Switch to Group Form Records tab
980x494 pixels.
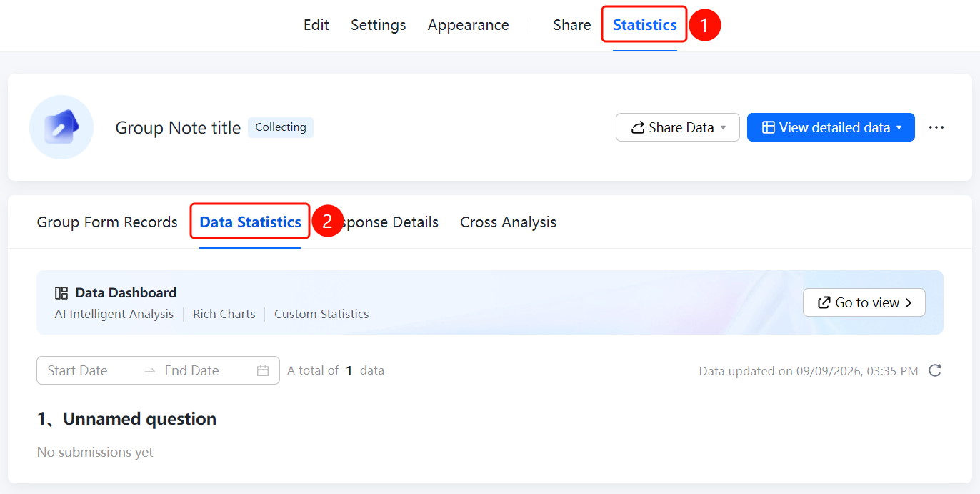click(x=107, y=222)
